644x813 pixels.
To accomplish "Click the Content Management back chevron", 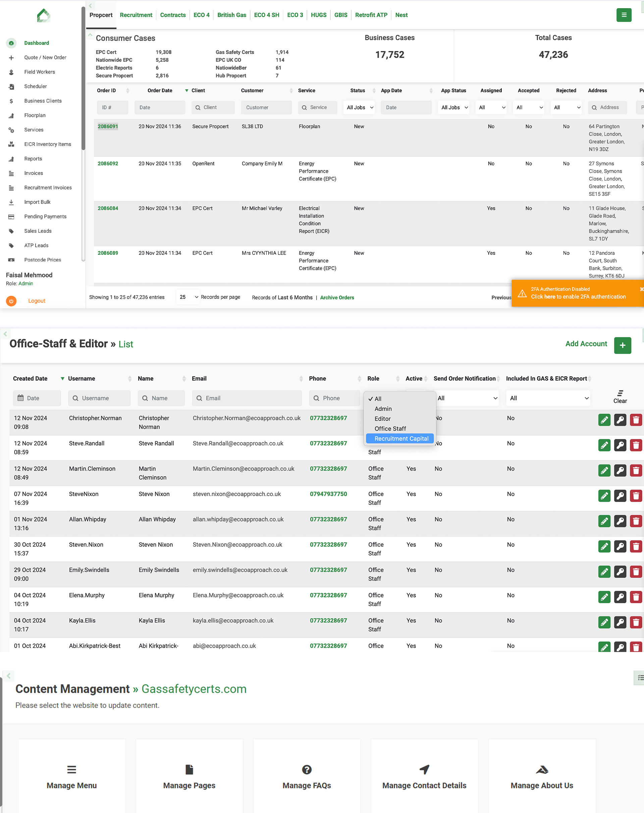I will click(x=8, y=676).
